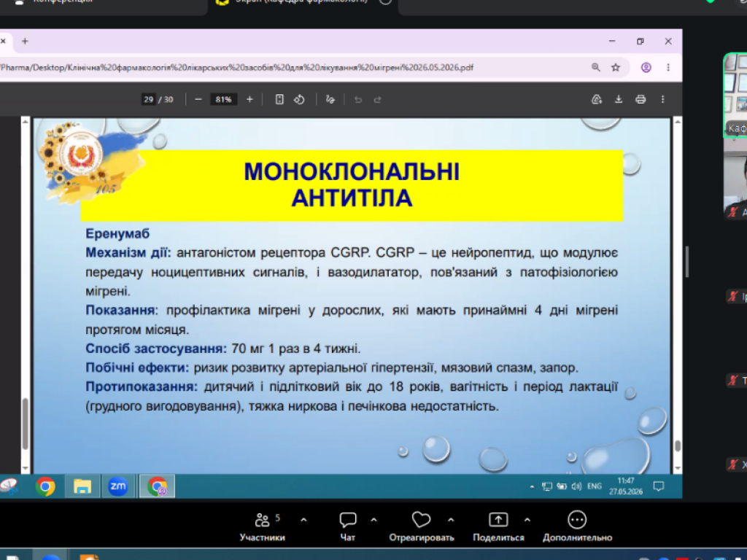Screen dimensions: 747x560
Task: Open the notifications action center icon
Action: click(x=659, y=486)
